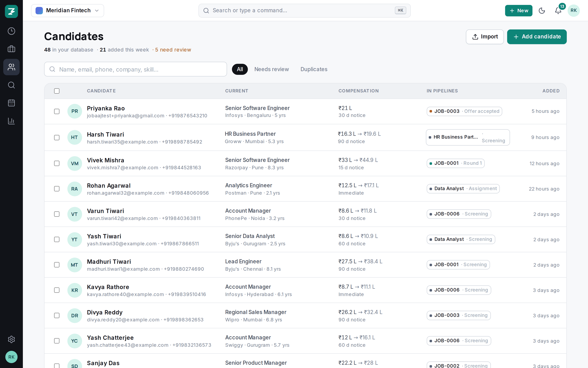Select the checkbox for Priyanka Rao
Screen dimensions: 588x368
click(x=57, y=111)
